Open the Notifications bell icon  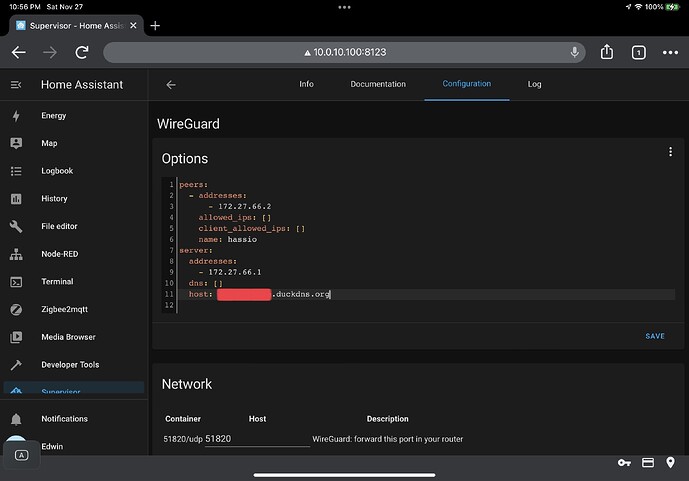16,419
